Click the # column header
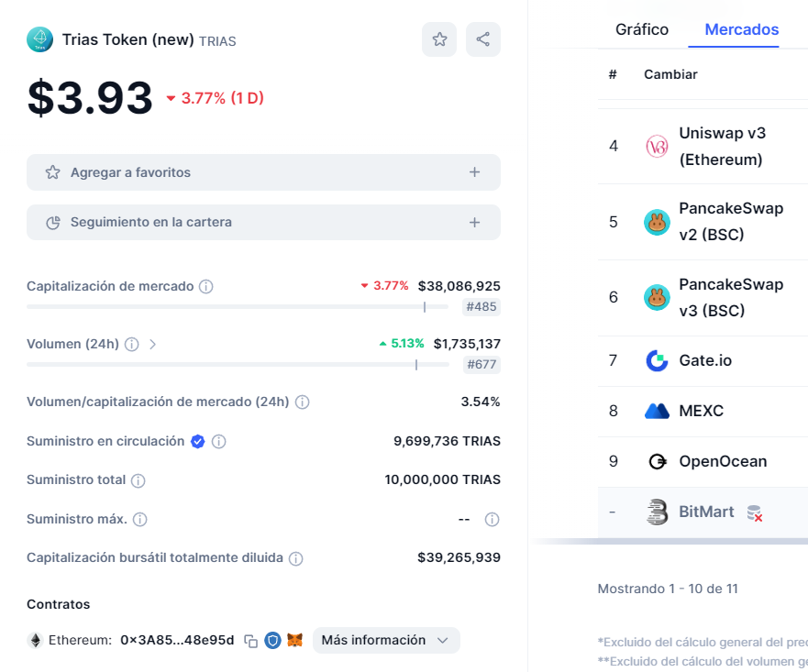This screenshot has width=808, height=672. pos(613,74)
